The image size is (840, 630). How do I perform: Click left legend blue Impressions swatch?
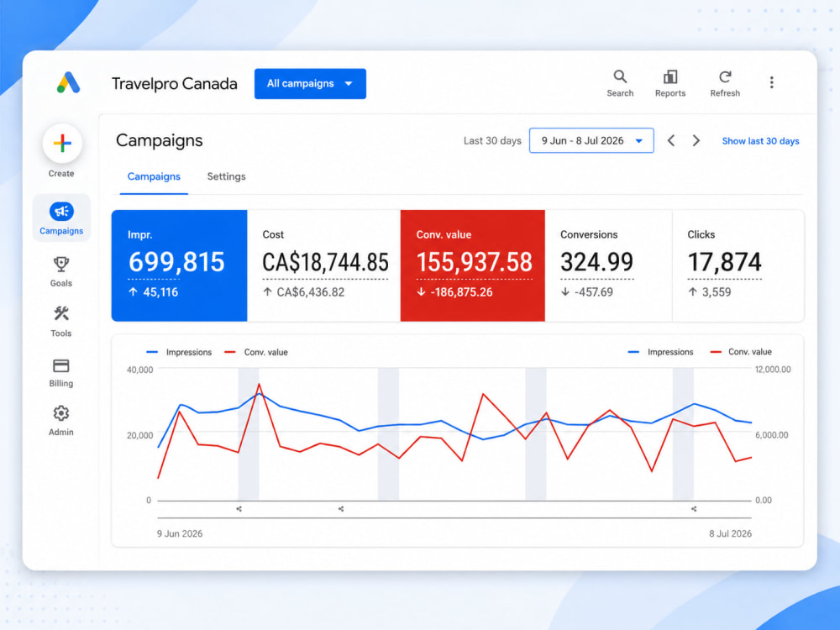(x=152, y=352)
